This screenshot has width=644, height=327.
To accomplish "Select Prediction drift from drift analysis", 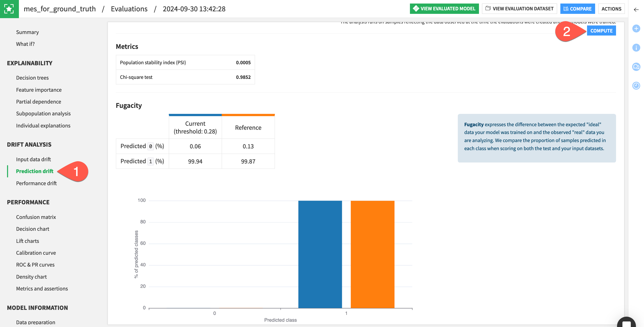I will point(35,171).
